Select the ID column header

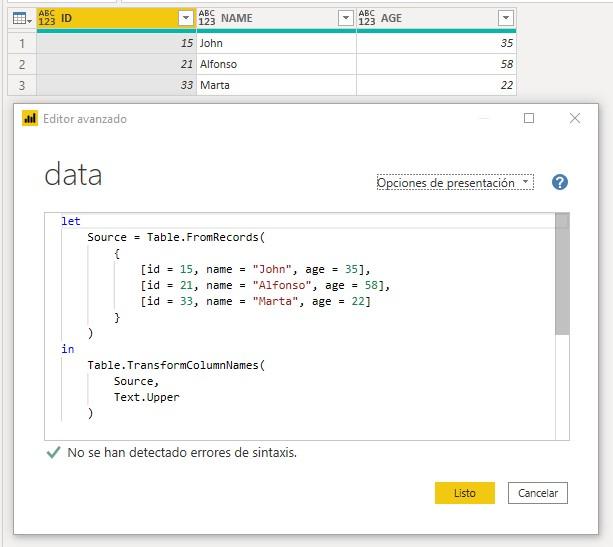point(116,18)
